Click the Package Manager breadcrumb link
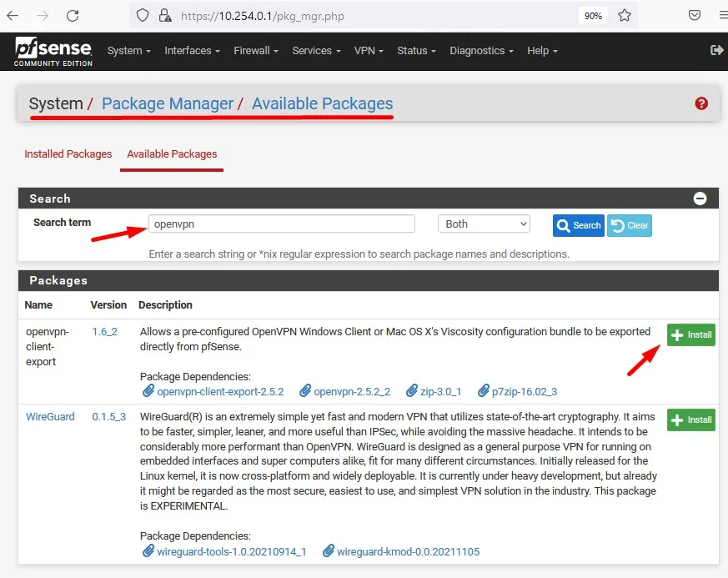This screenshot has width=728, height=578. click(167, 103)
